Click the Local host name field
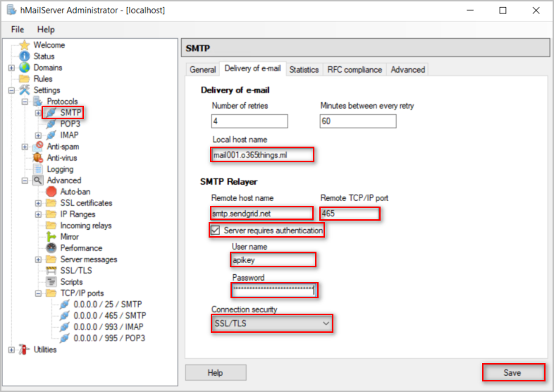This screenshot has width=554, height=392. 262,155
